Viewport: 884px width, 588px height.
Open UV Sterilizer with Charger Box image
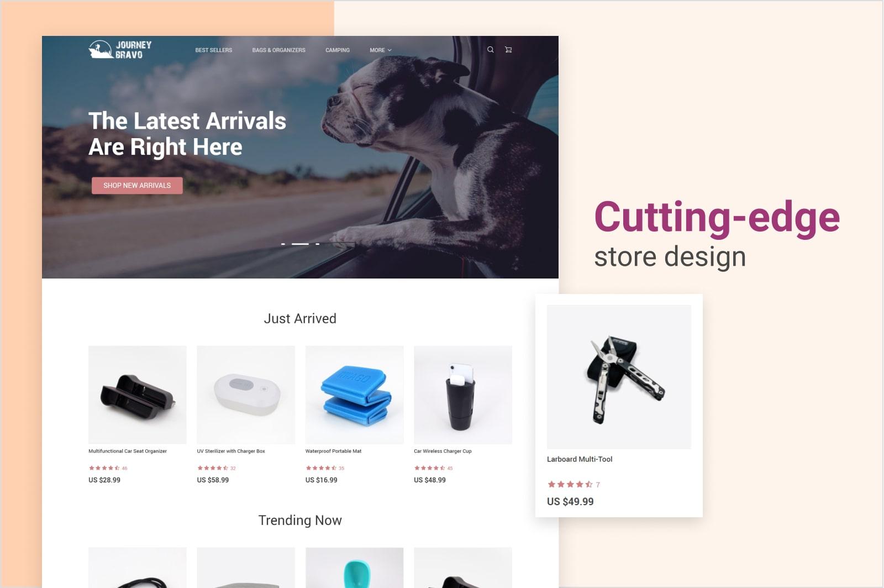[x=246, y=395]
